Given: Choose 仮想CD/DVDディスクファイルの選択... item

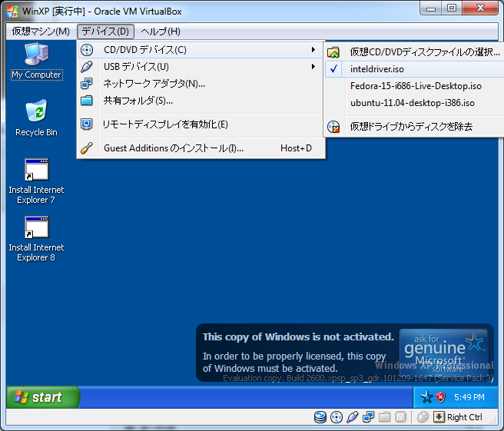Looking at the screenshot, I should [x=414, y=51].
